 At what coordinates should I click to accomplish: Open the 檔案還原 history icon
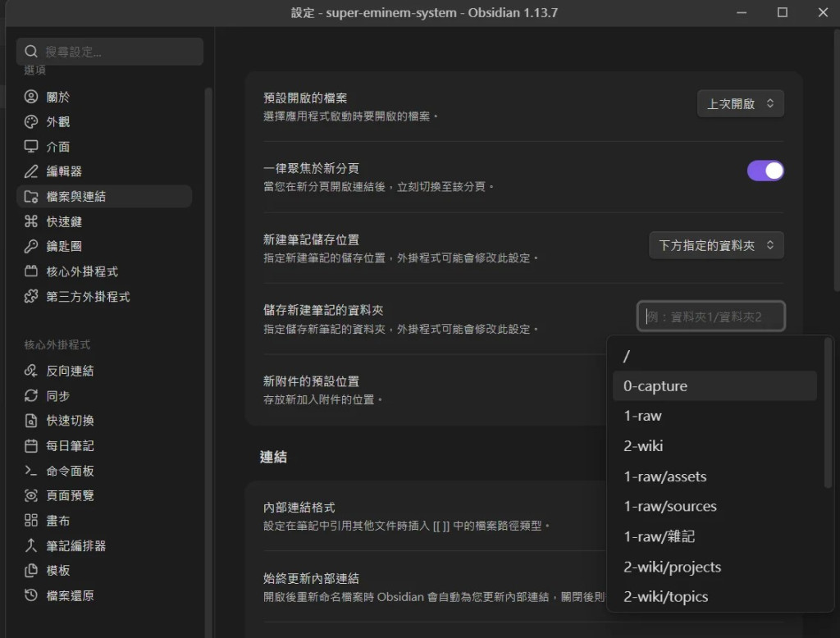tap(31, 595)
